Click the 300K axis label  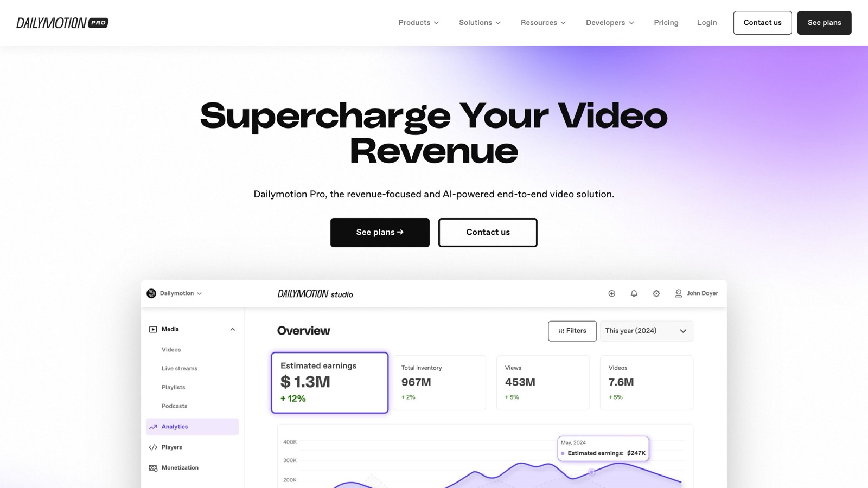pyautogui.click(x=290, y=460)
